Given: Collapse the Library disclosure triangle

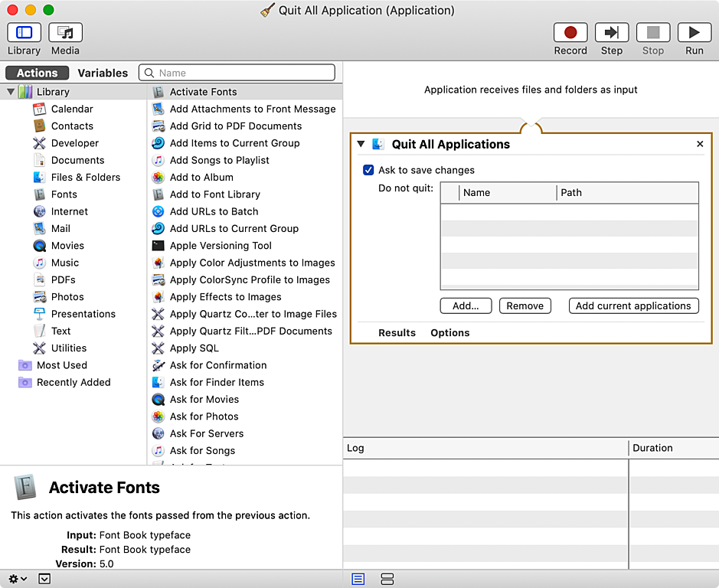Looking at the screenshot, I should 11,92.
